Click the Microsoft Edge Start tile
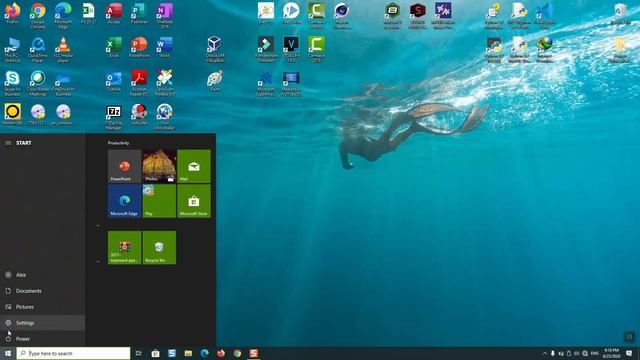 pyautogui.click(x=124, y=201)
